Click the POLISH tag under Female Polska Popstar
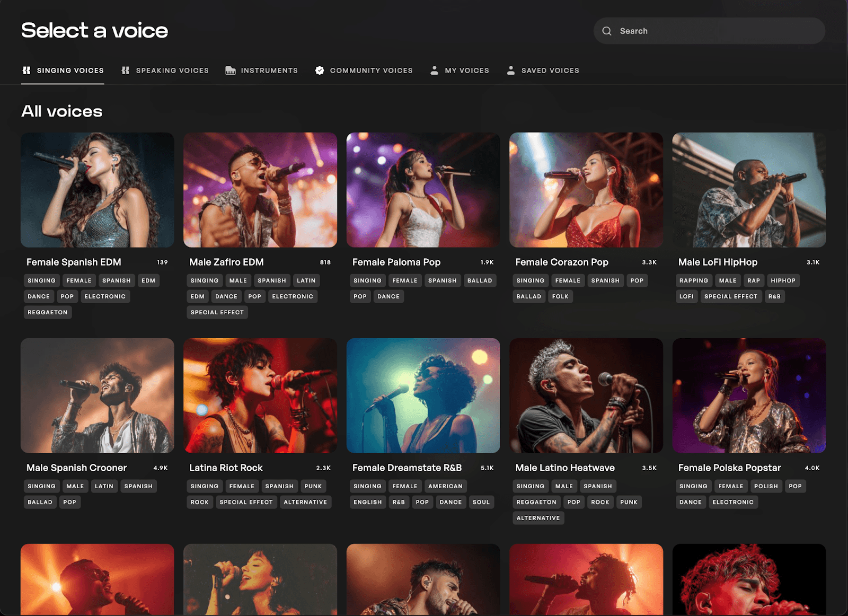848x616 pixels. coord(766,486)
